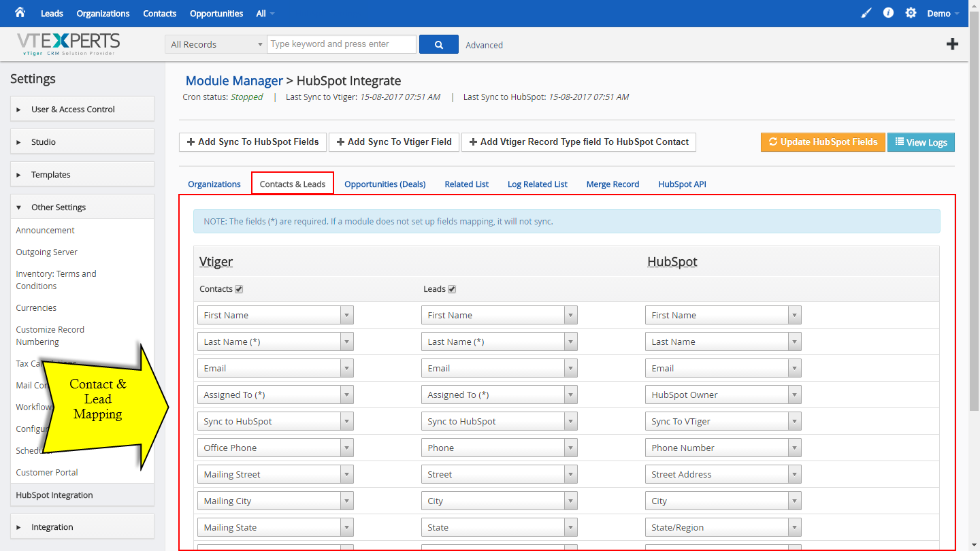Viewport: 980px width, 551px height.
Task: Open the Related List tab
Action: (x=467, y=184)
